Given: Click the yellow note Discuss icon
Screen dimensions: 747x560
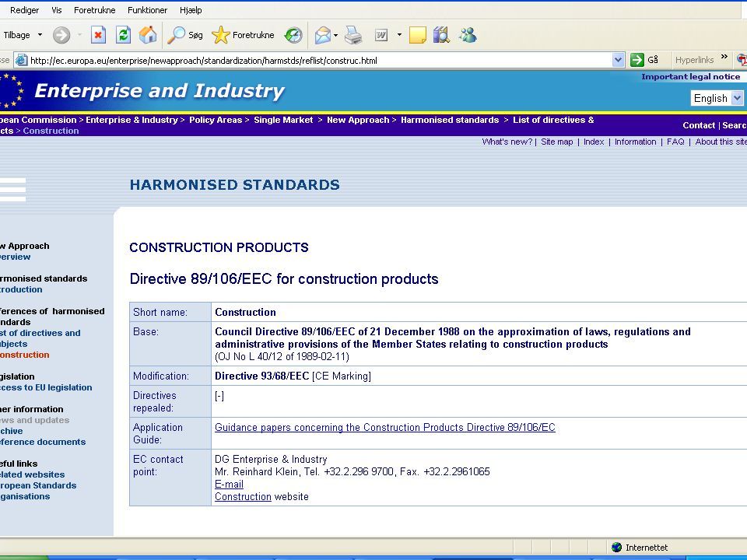Looking at the screenshot, I should 417,35.
